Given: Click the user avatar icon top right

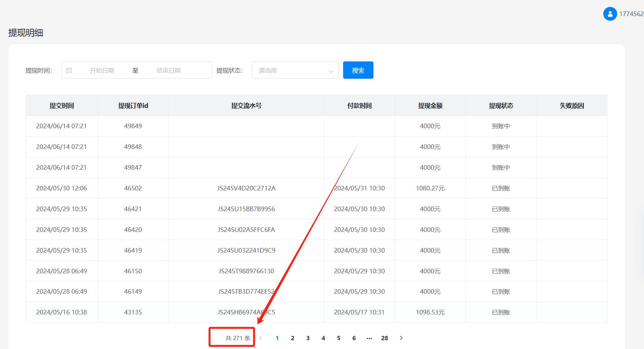Looking at the screenshot, I should pyautogui.click(x=610, y=13).
